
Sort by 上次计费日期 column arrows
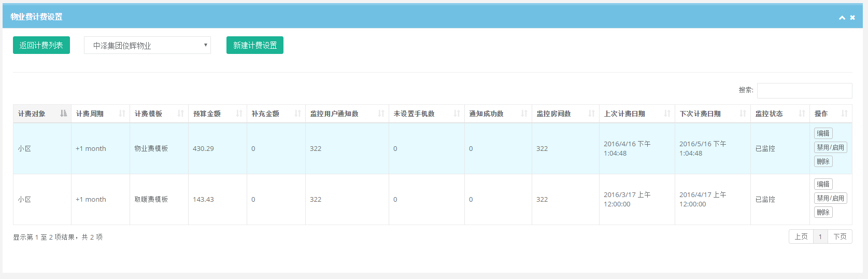pos(667,114)
